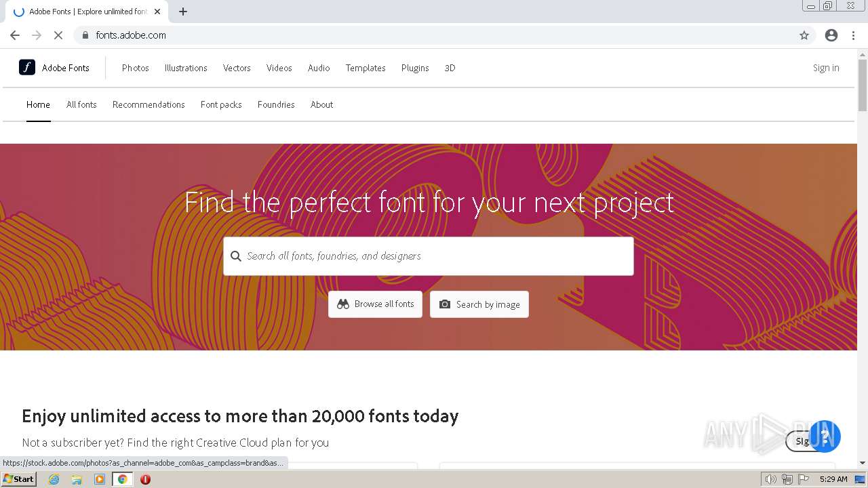Click camera icon on Search by image
This screenshot has width=868, height=488.
coord(445,304)
